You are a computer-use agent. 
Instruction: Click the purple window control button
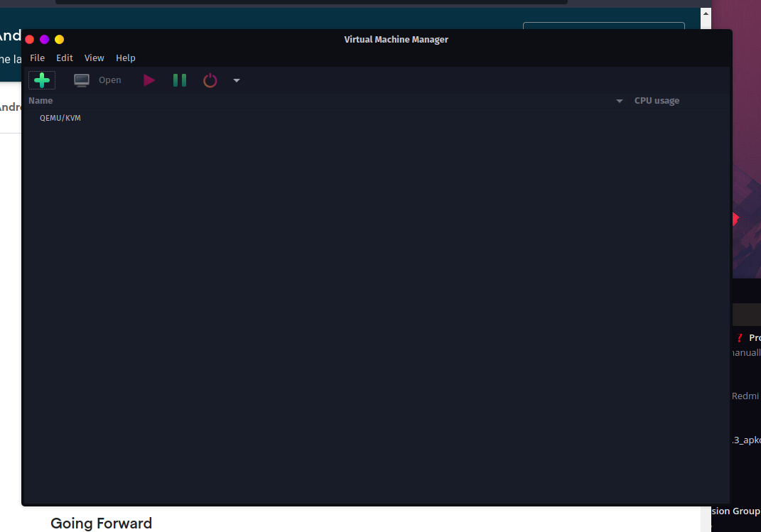pos(45,39)
